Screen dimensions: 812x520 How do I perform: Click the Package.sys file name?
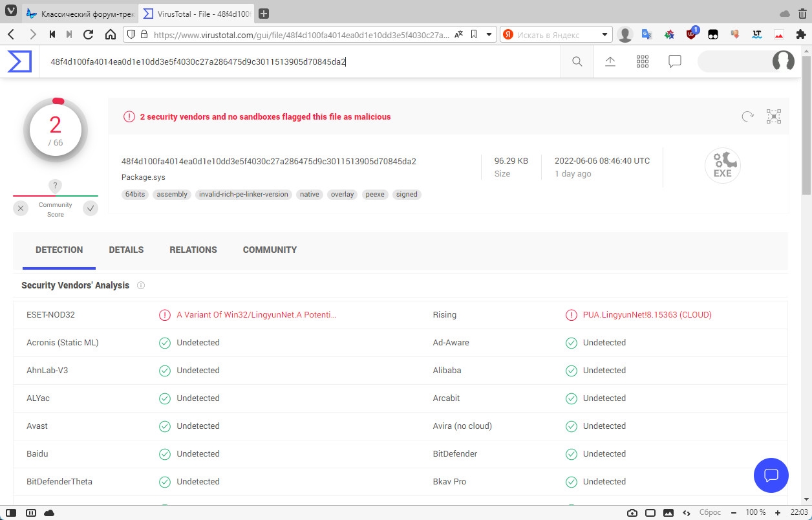click(144, 177)
